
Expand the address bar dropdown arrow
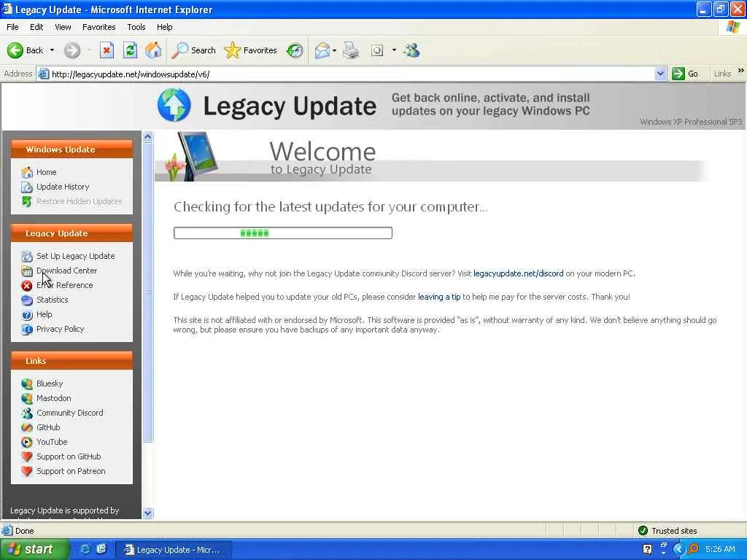[660, 74]
